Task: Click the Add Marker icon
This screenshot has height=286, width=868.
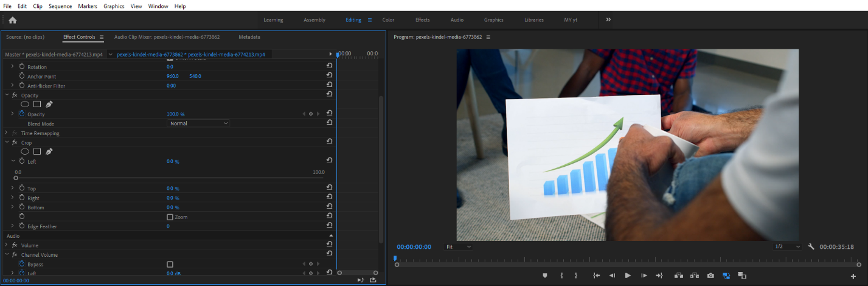Action: click(545, 276)
